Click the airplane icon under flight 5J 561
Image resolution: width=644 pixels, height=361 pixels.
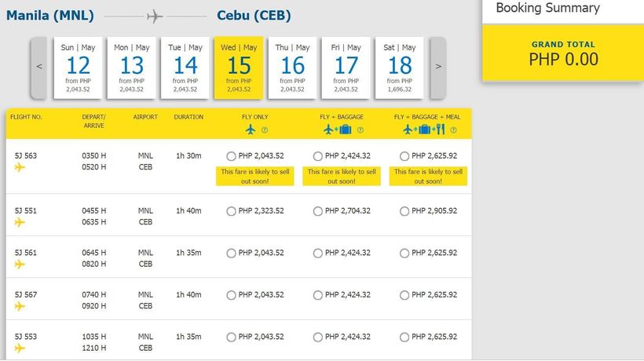pyautogui.click(x=20, y=264)
